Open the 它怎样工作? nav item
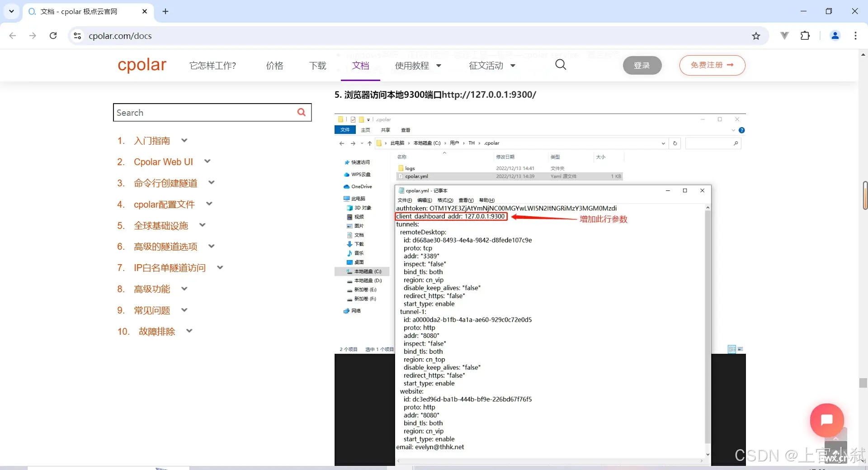868x470 pixels. 212,66
